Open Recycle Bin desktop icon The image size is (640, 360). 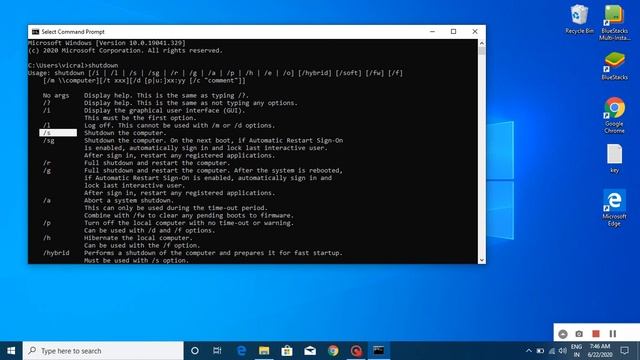[x=579, y=19]
